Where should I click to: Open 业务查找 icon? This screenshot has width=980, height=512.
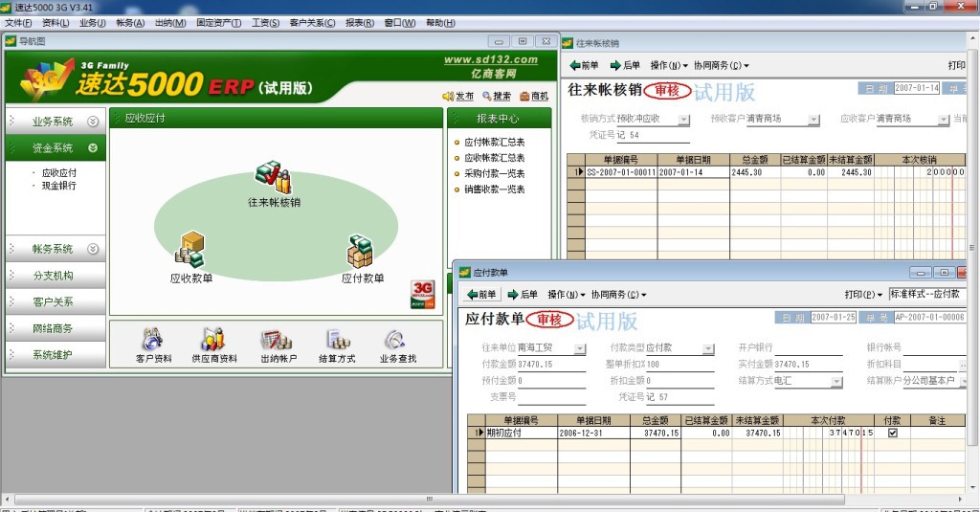[x=395, y=340]
